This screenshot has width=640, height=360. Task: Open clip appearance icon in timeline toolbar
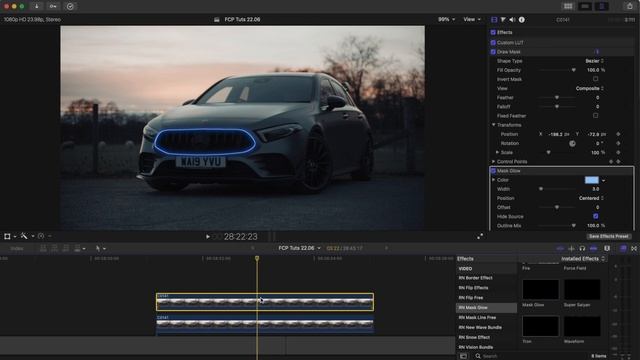[607, 248]
